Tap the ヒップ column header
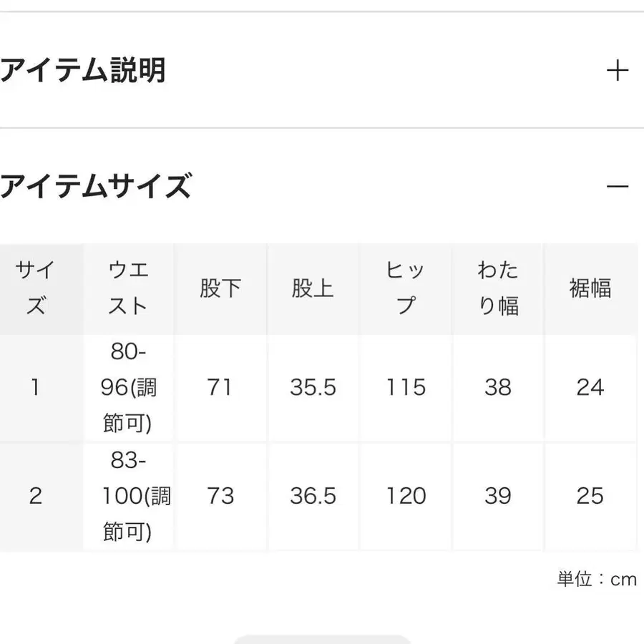Image resolution: width=644 pixels, height=644 pixels. pos(406,288)
